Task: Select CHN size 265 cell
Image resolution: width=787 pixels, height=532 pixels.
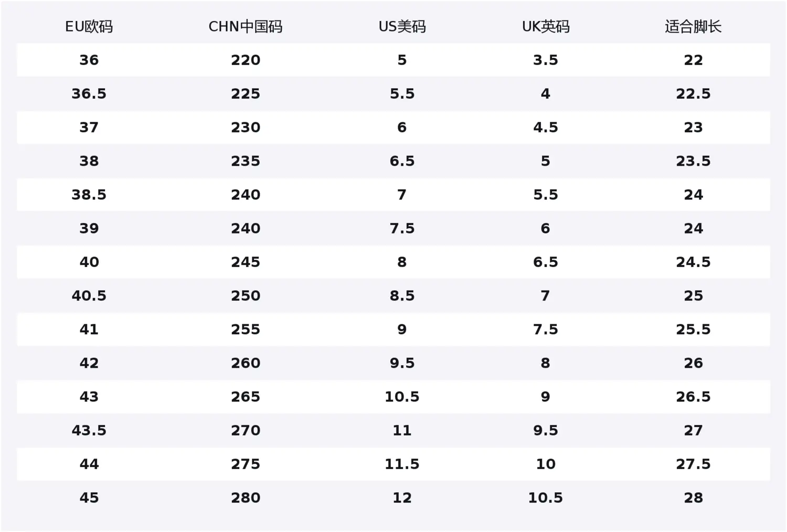Action: click(x=245, y=397)
